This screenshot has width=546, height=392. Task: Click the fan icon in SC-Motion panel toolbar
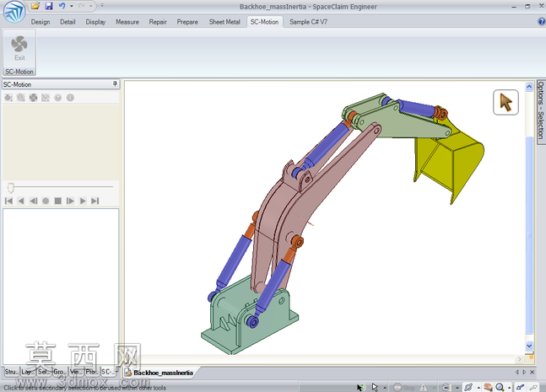[34, 98]
